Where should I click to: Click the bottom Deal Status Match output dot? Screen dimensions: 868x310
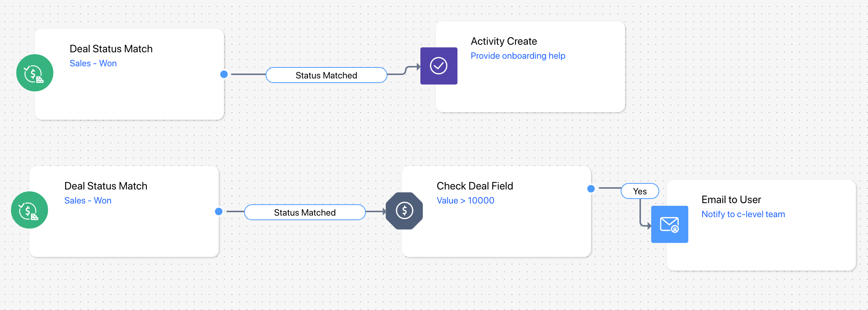pos(219,211)
